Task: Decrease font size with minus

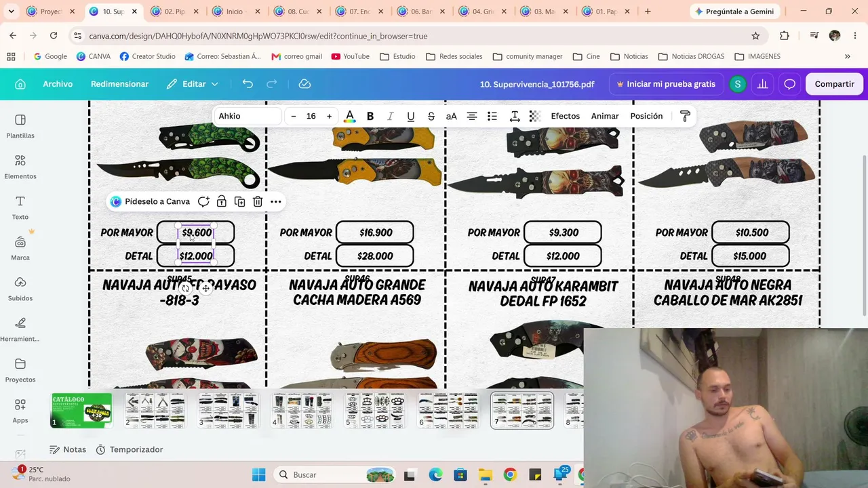Action: point(294,116)
